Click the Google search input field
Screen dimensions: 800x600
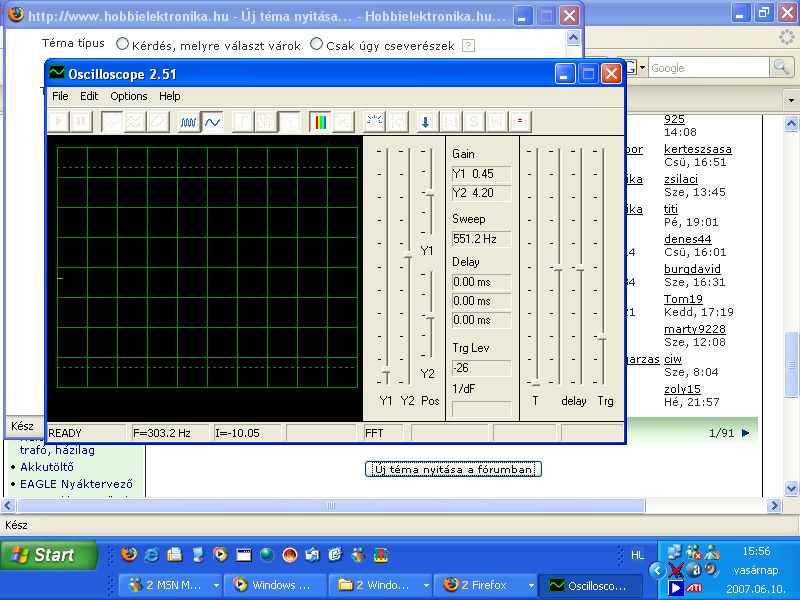708,68
